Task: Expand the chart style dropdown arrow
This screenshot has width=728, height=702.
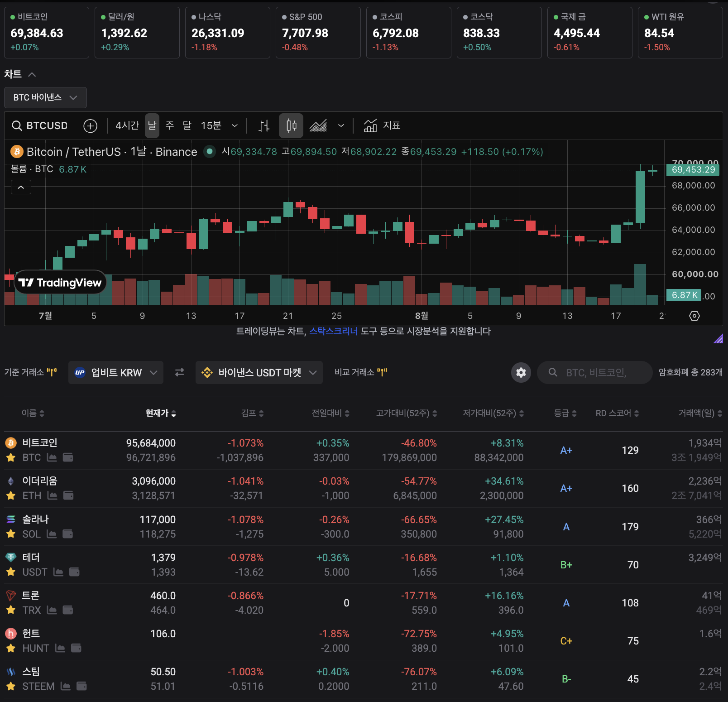Action: pos(341,125)
